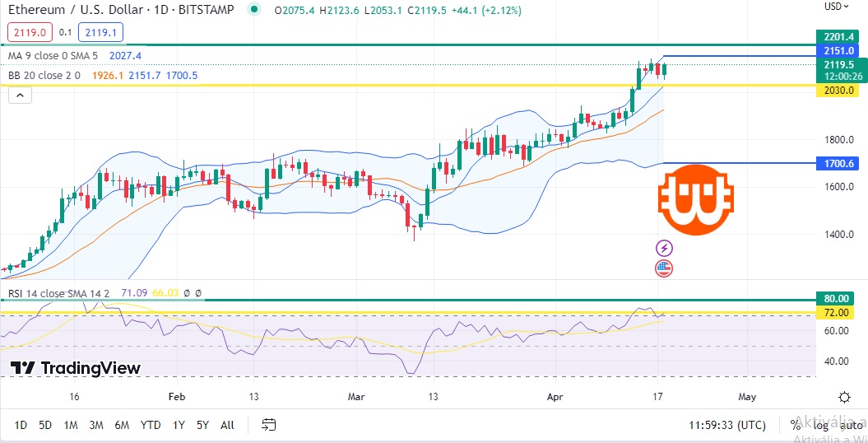The width and height of the screenshot is (868, 443).
Task: Select the YTD time range
Action: [x=151, y=425]
